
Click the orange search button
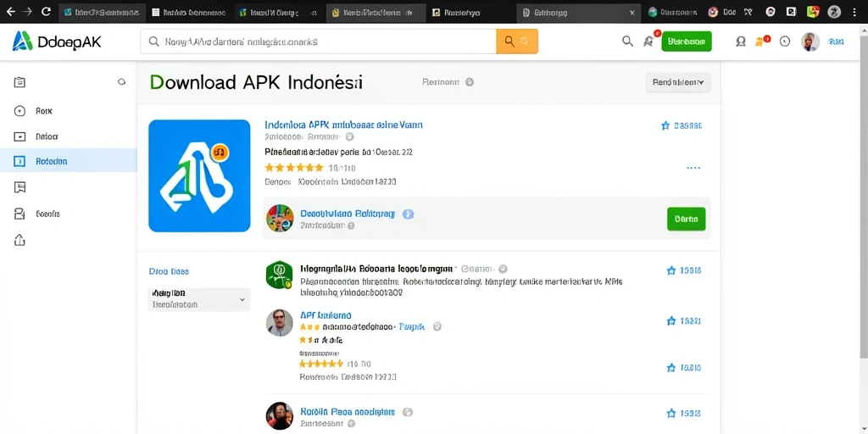517,42
